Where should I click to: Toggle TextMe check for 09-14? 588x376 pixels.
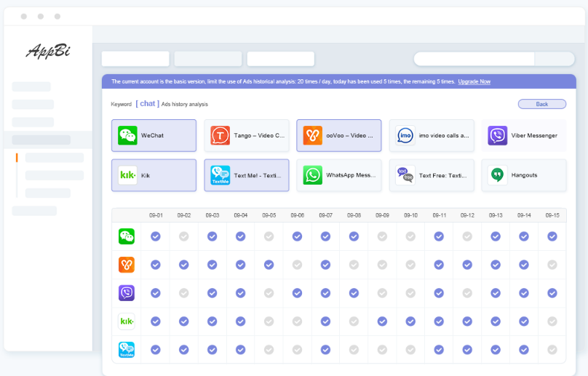(x=524, y=350)
